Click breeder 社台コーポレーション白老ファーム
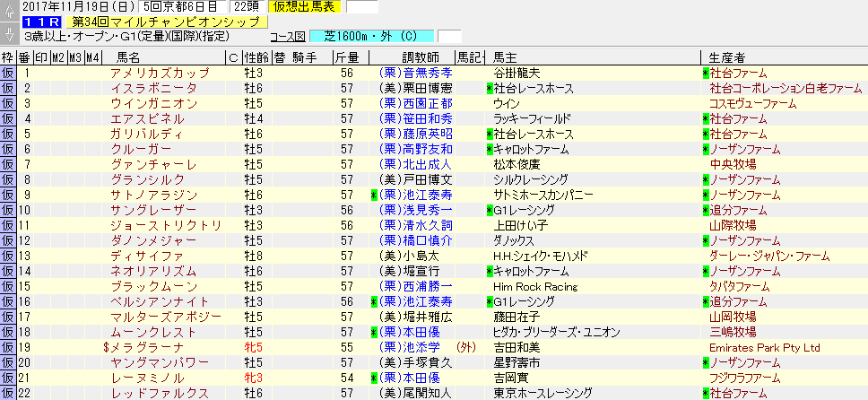The image size is (868, 400). (x=786, y=88)
